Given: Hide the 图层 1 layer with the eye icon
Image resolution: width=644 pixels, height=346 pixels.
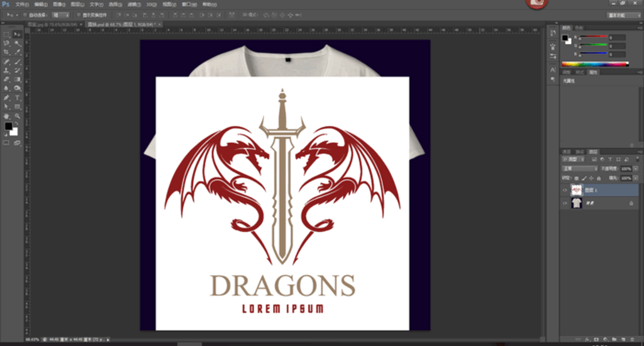Looking at the screenshot, I should pos(565,190).
